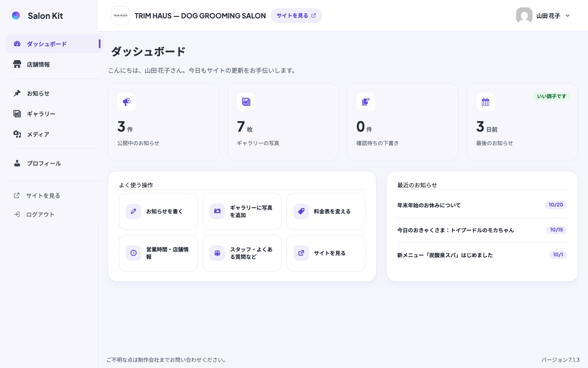This screenshot has height=368, width=588.
Task: Click the TRIM HAUS logo thumbnail
Action: (120, 16)
